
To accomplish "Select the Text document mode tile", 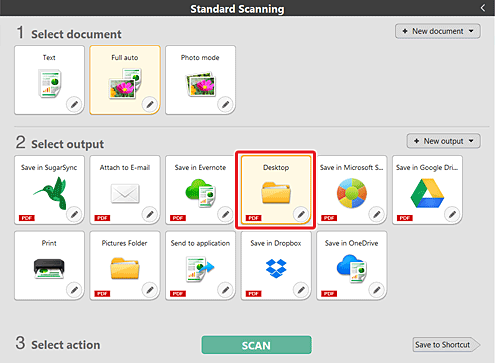I will point(49,80).
